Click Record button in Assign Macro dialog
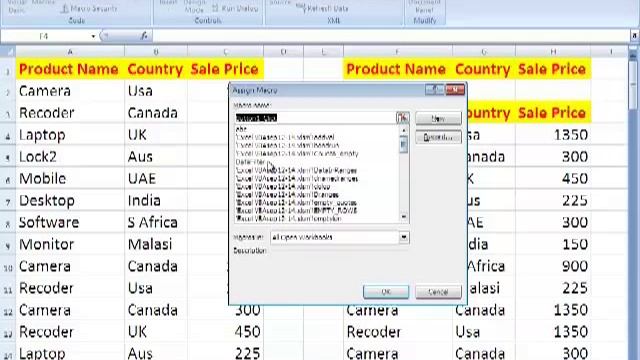The image size is (640, 360). 438,138
